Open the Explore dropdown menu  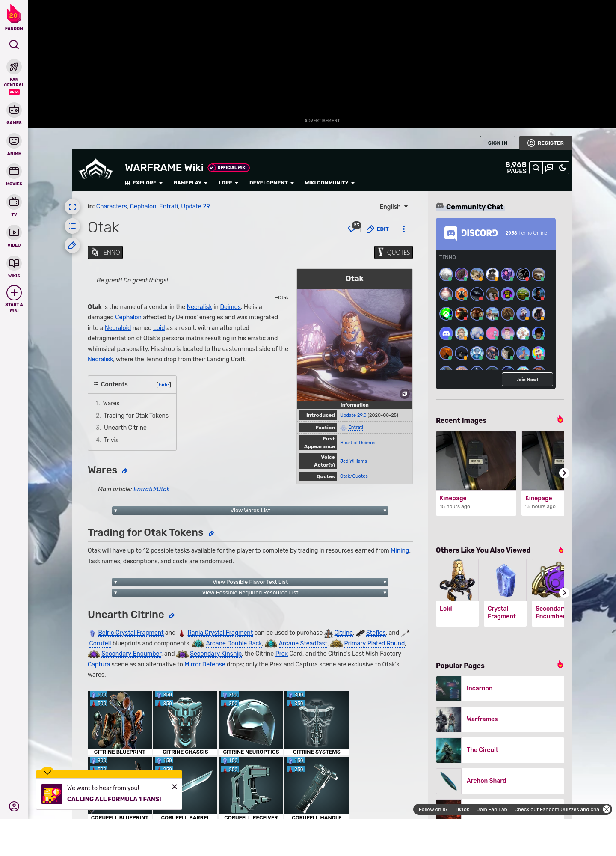[x=144, y=183]
